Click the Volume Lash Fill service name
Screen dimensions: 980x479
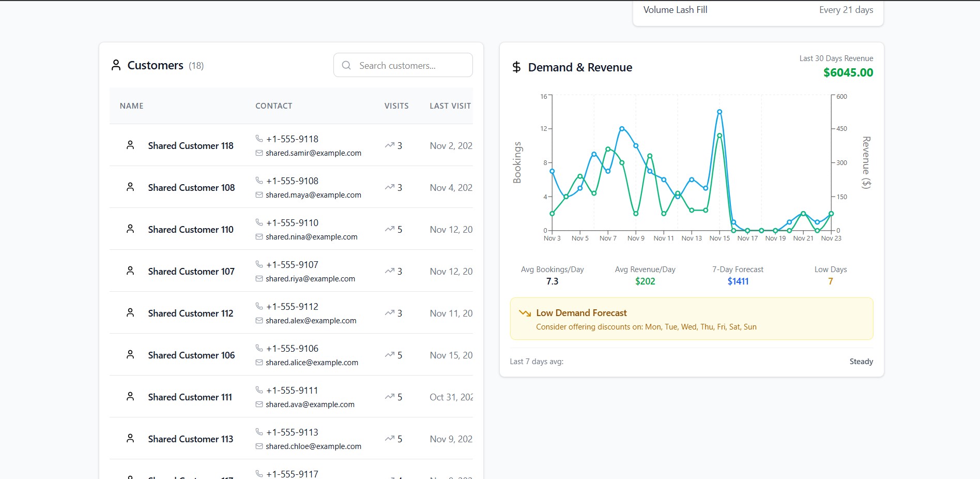[x=676, y=10]
